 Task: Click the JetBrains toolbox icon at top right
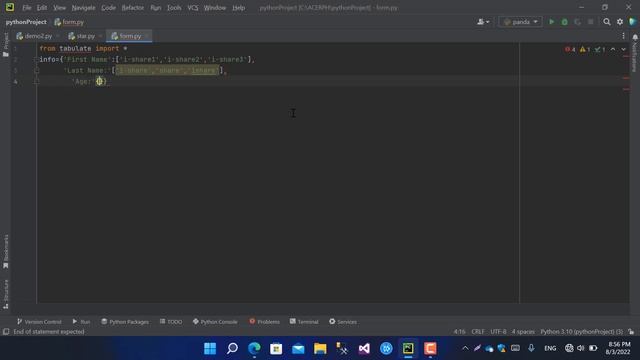(x=633, y=22)
